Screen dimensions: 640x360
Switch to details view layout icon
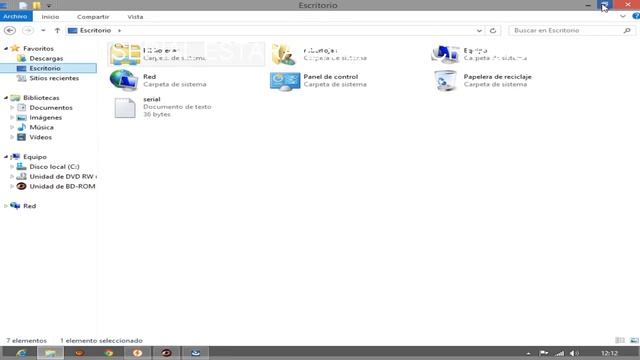pyautogui.click(x=620, y=340)
